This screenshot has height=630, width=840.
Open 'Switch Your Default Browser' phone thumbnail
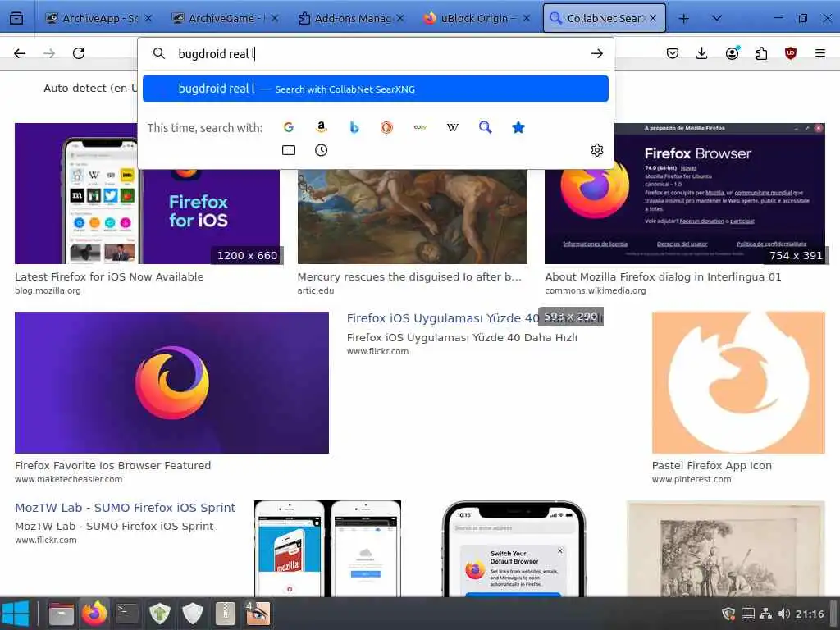point(514,549)
